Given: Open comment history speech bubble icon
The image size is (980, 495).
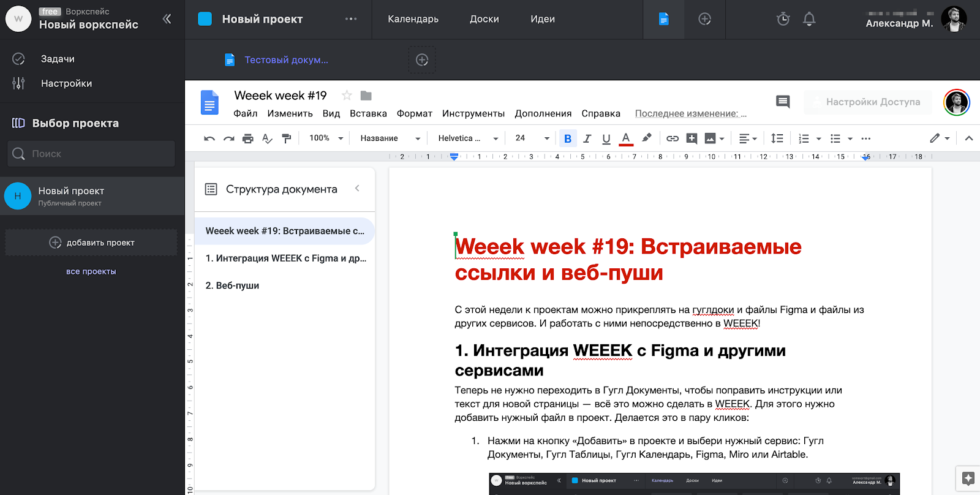Looking at the screenshot, I should [x=782, y=102].
